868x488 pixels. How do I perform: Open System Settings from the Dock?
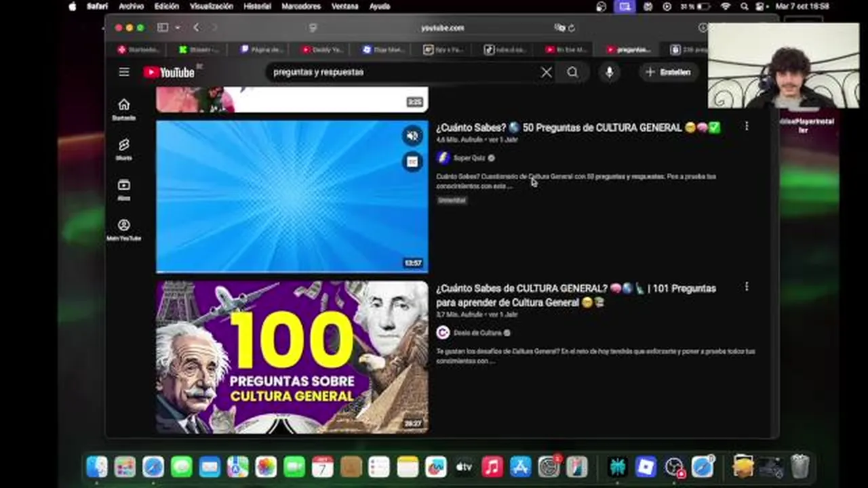coord(549,467)
